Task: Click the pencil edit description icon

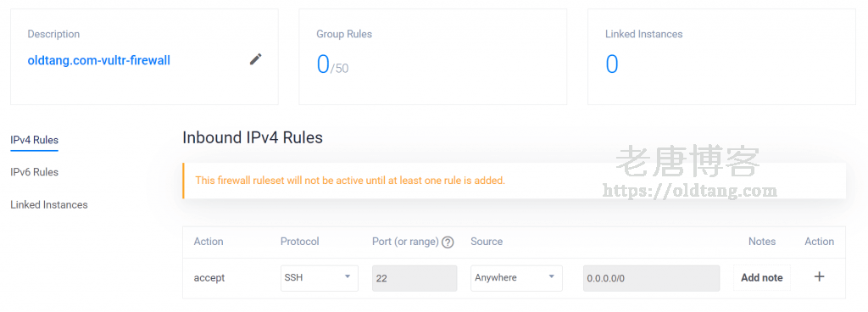Action: pyautogui.click(x=255, y=59)
